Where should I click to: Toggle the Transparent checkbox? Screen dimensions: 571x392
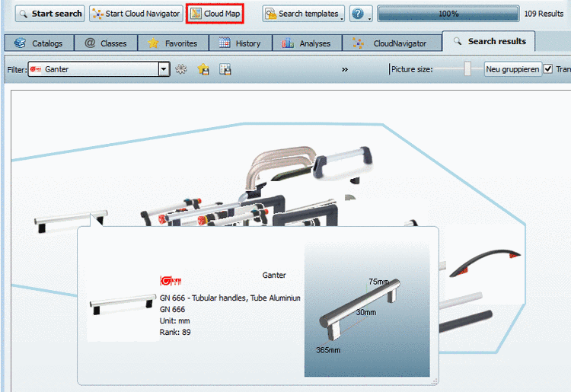[x=548, y=69]
